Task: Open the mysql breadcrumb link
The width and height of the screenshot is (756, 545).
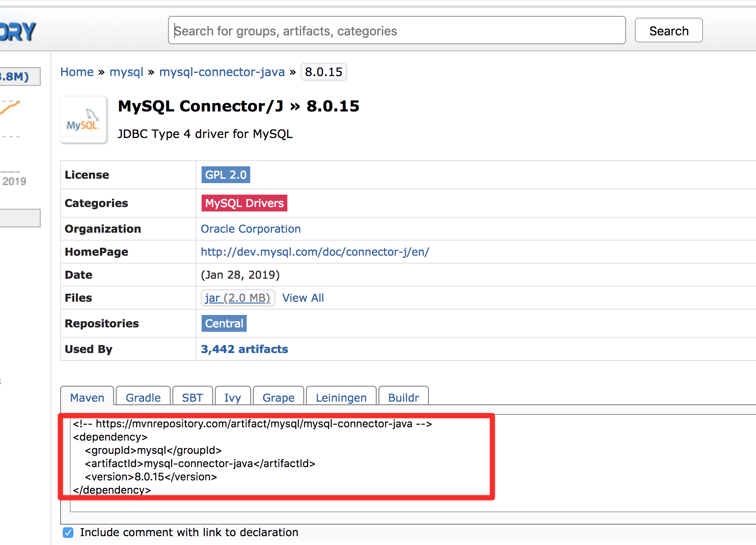Action: [x=126, y=72]
